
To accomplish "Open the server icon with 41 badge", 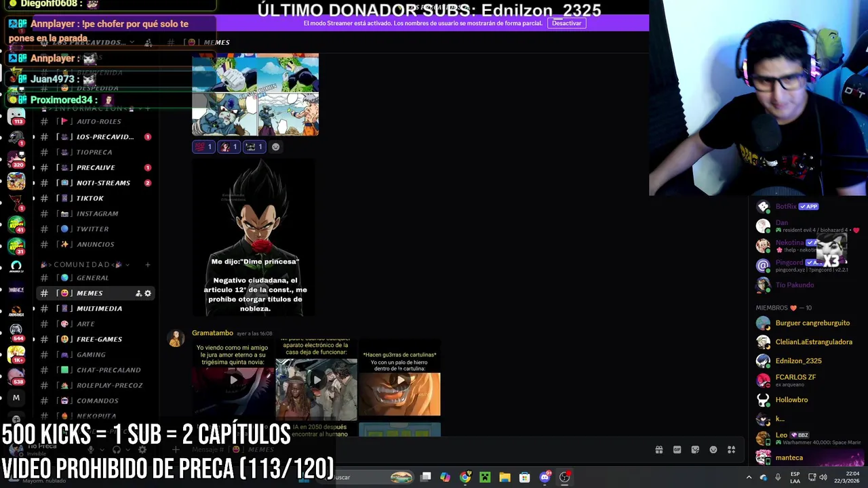I will 16,225.
